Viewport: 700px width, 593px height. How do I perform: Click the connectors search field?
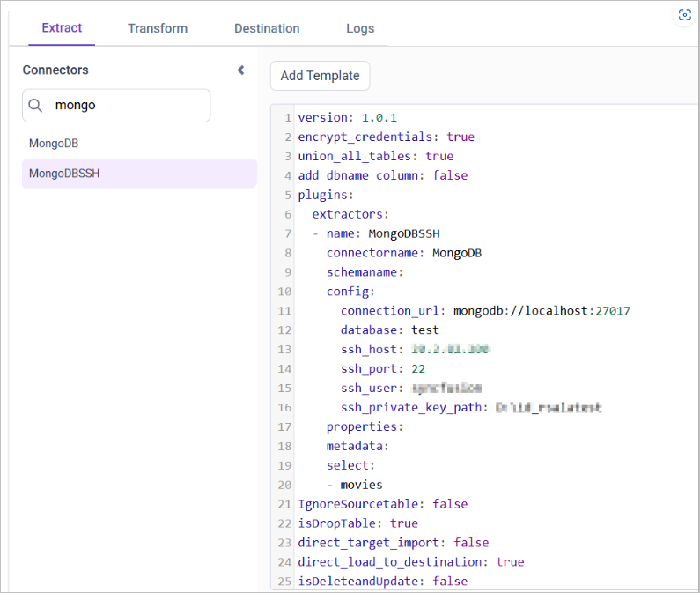(x=116, y=106)
